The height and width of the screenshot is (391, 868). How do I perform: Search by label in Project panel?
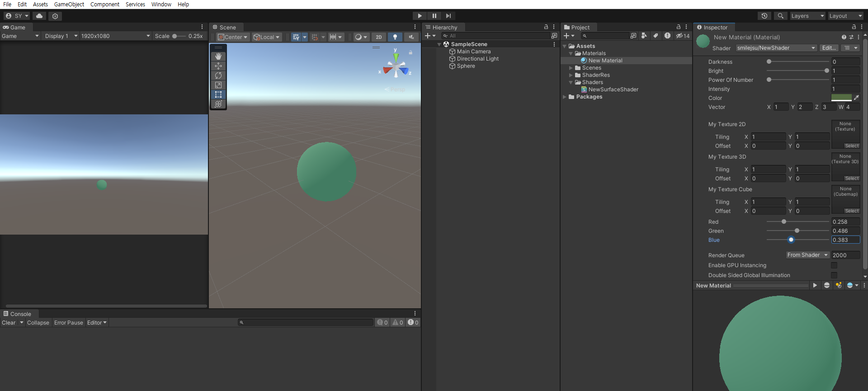656,36
